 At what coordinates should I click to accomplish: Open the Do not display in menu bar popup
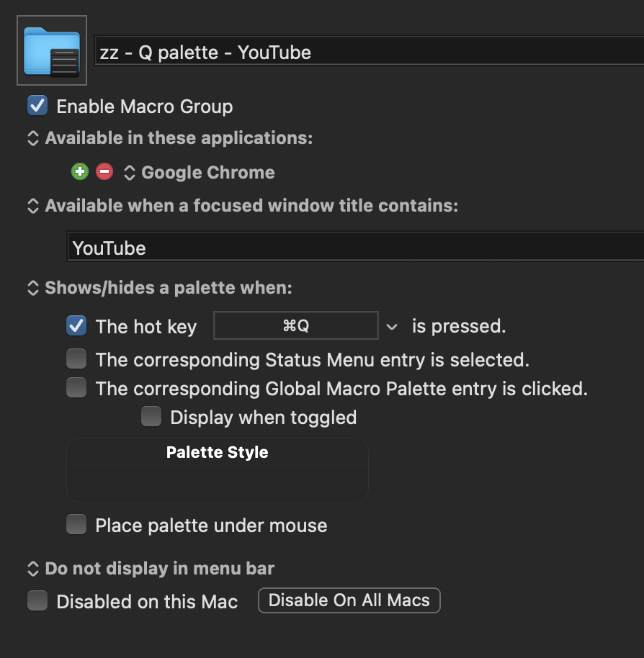coord(33,569)
